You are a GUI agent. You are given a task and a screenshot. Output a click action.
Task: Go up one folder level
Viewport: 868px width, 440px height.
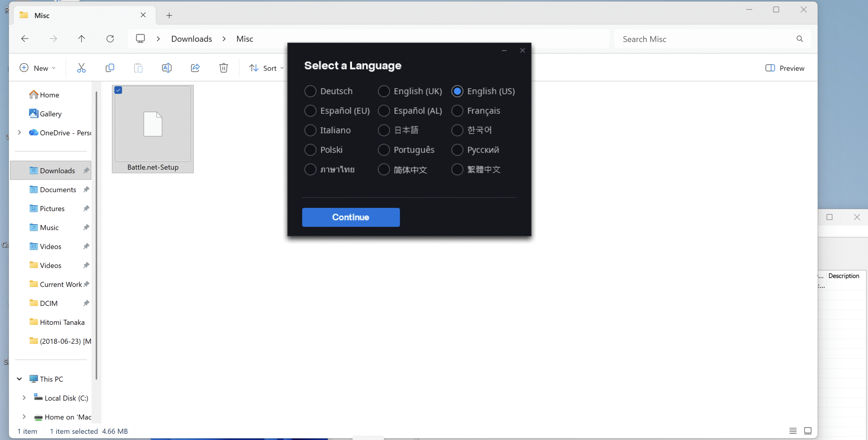pos(81,39)
